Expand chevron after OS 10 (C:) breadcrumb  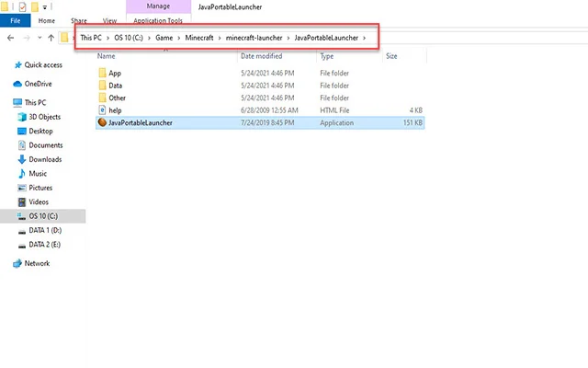coord(149,38)
